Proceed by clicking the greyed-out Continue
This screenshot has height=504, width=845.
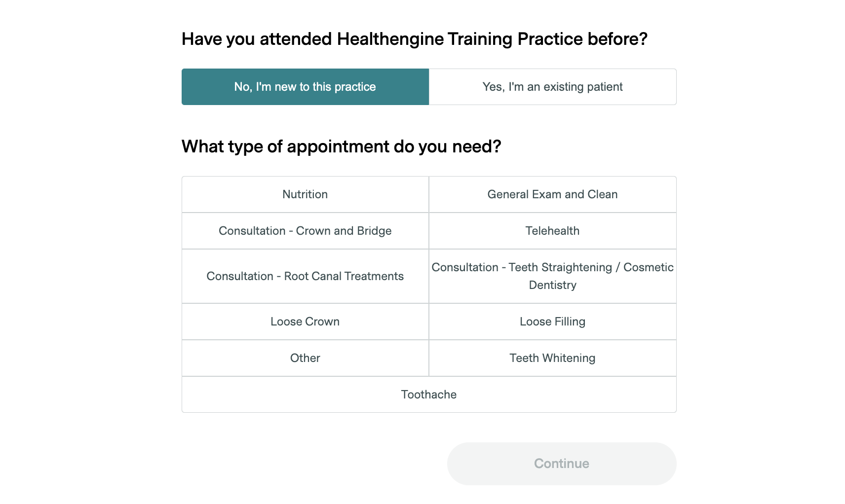click(x=561, y=464)
